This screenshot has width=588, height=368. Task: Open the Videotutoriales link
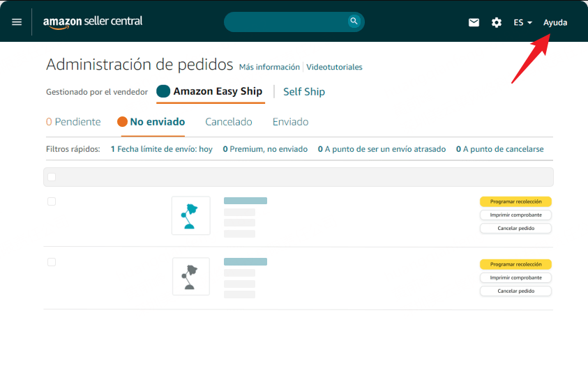click(x=334, y=67)
